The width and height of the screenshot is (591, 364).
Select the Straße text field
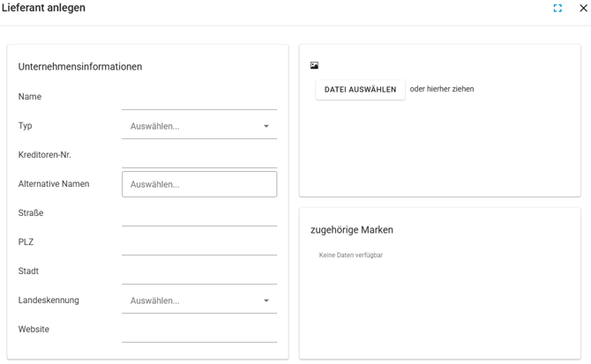[x=198, y=214]
